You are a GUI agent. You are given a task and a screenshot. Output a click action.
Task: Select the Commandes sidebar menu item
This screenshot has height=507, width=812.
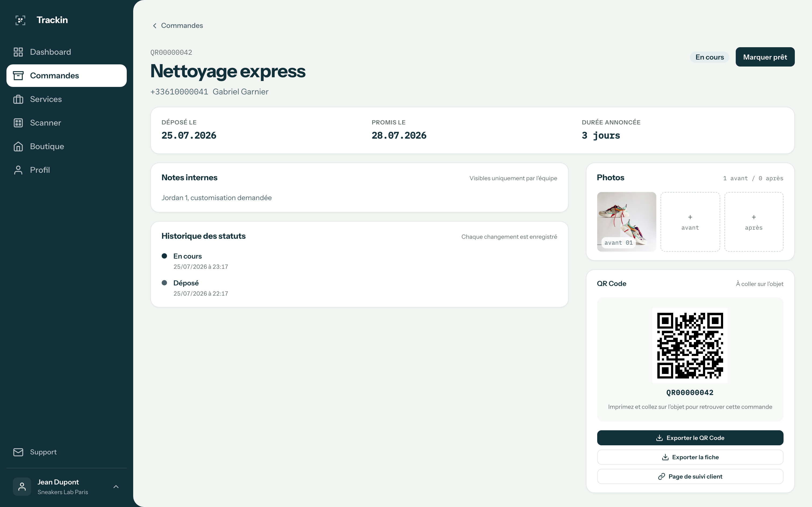pos(66,75)
